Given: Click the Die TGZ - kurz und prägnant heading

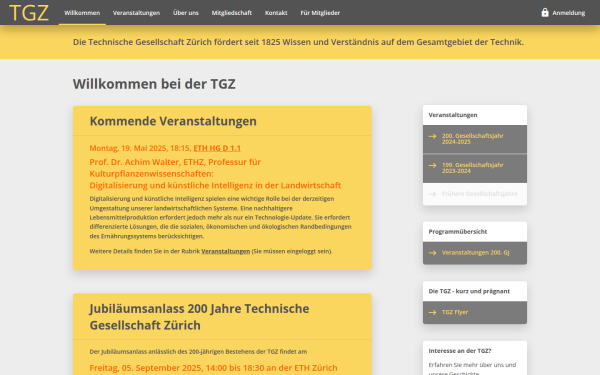Looking at the screenshot, I should point(469,291).
